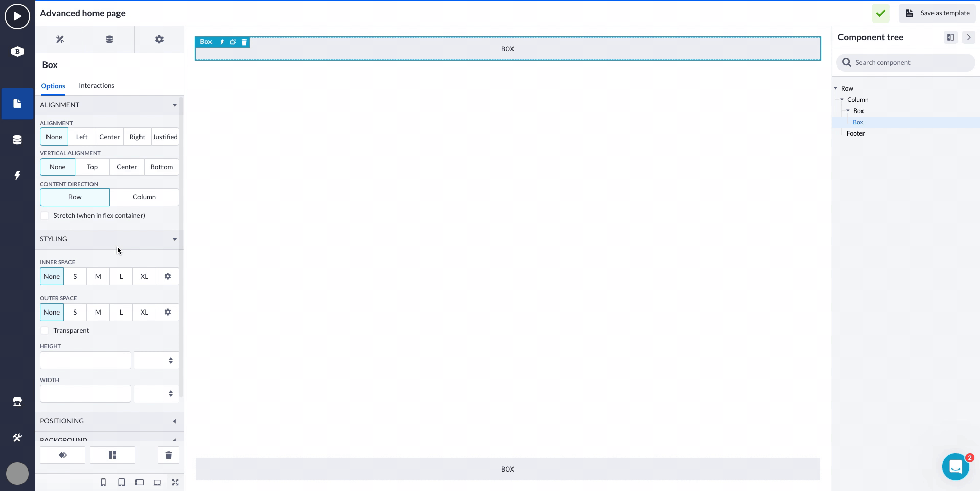Toggle the component tree dock icon

(x=950, y=37)
